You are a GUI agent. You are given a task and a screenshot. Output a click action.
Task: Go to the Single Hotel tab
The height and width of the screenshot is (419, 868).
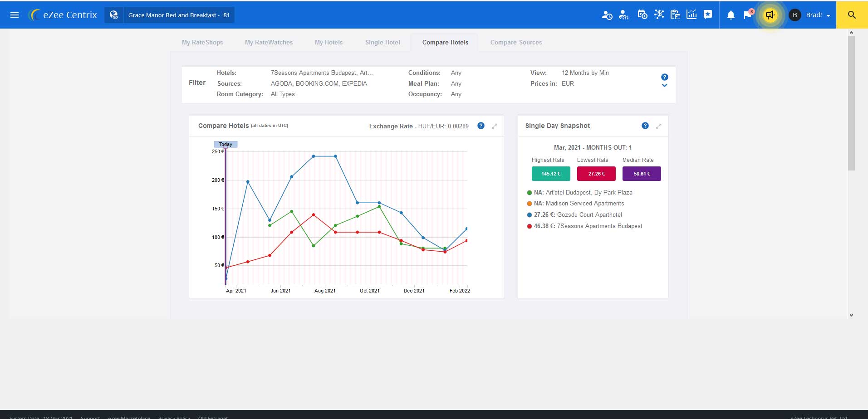(383, 42)
